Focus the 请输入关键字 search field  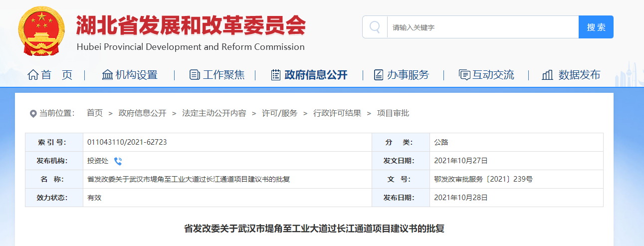tap(482, 27)
